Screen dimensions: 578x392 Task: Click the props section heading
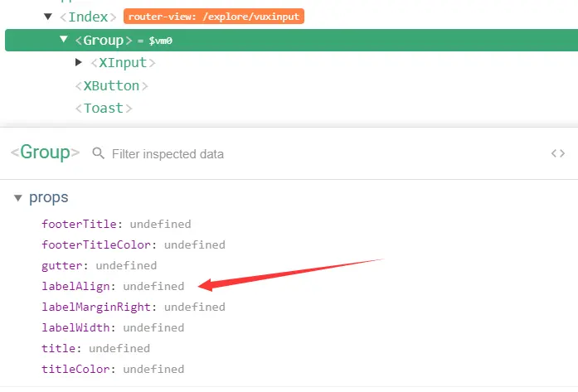pyautogui.click(x=49, y=198)
